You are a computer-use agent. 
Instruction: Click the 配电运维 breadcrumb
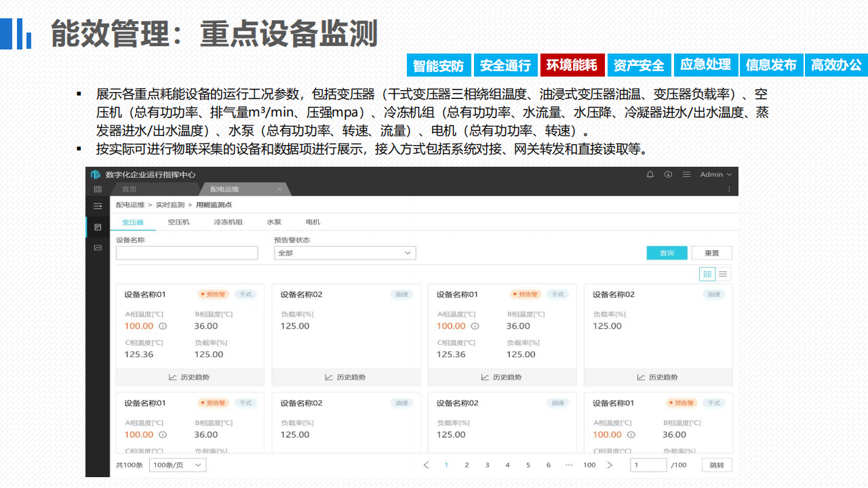tap(130, 205)
